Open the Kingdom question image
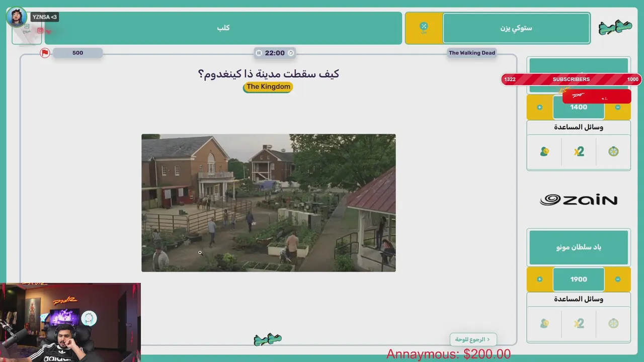644x362 pixels. pos(269,203)
